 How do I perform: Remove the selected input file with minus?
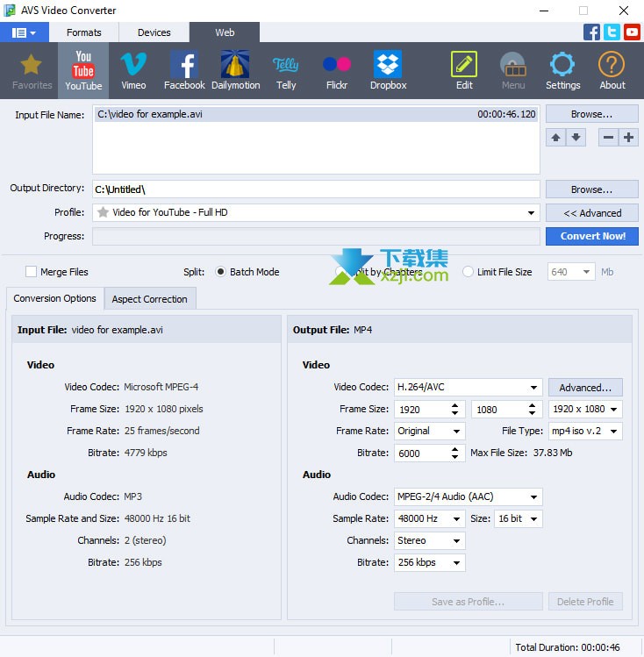[x=608, y=138]
